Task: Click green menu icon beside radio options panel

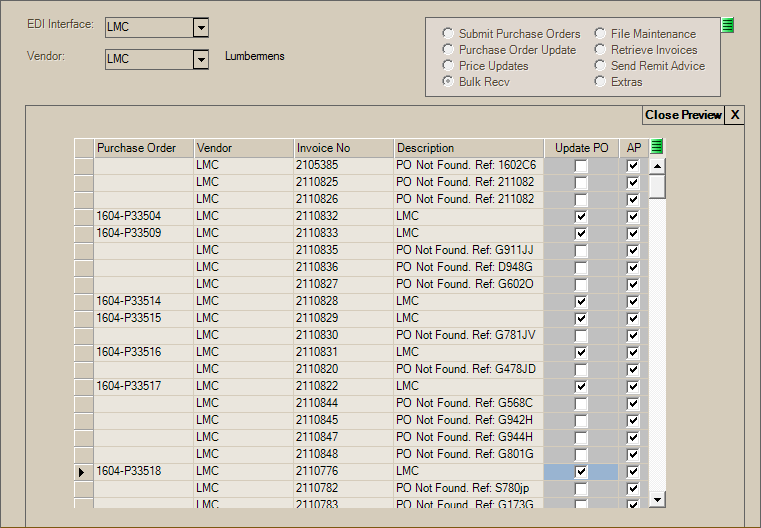Action: tap(728, 25)
